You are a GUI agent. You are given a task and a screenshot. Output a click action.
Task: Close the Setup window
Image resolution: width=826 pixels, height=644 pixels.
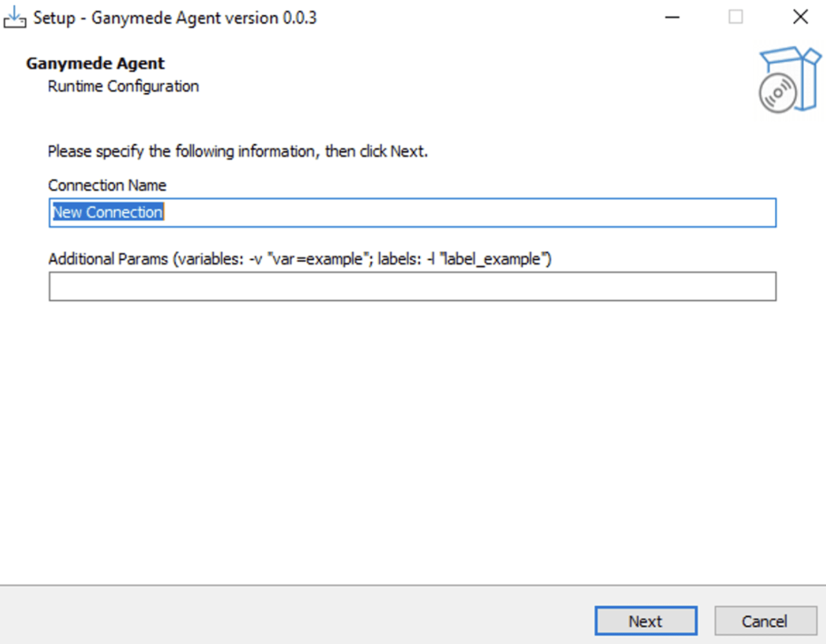click(x=801, y=17)
